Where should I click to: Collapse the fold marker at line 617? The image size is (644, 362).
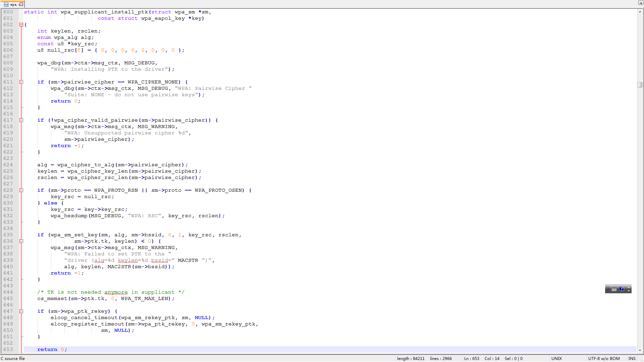(x=21, y=120)
